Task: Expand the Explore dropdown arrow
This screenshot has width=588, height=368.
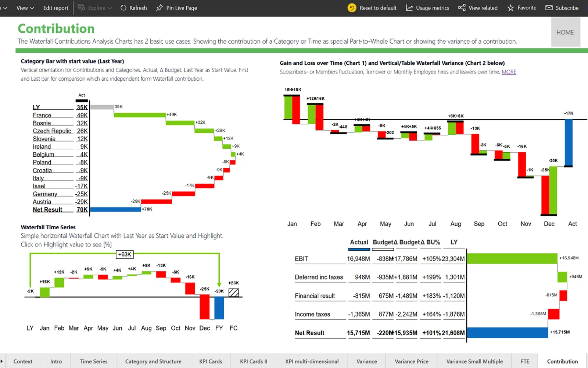Action: pyautogui.click(x=110, y=8)
